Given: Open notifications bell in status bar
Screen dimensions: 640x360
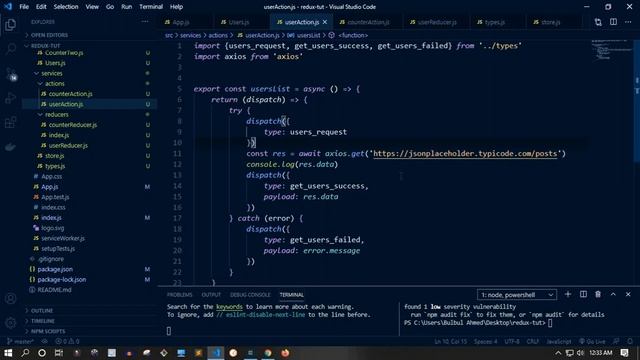Looking at the screenshot, I should point(630,341).
